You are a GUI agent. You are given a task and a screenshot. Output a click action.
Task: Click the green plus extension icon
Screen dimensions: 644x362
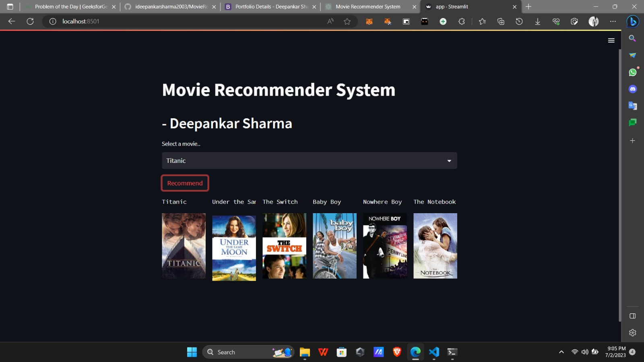pos(443,21)
